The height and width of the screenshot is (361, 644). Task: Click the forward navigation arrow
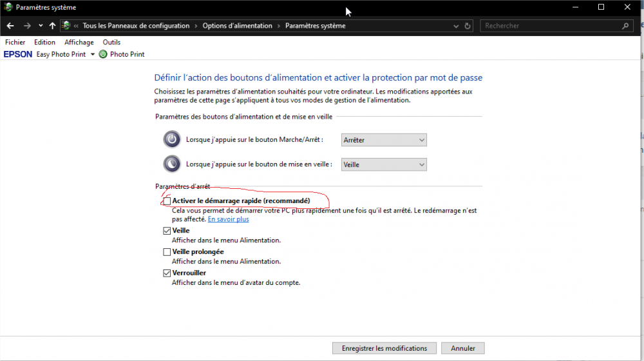[x=27, y=26]
